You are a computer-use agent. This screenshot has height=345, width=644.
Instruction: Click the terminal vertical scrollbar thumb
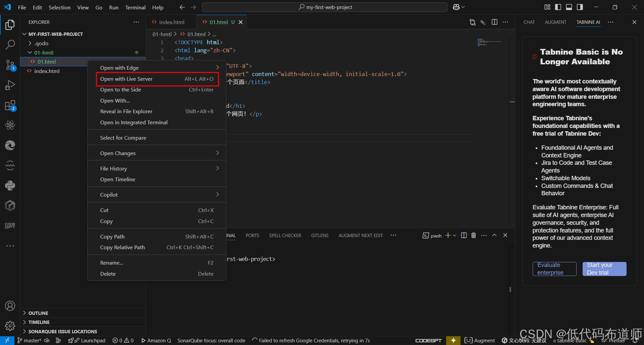tap(510, 289)
